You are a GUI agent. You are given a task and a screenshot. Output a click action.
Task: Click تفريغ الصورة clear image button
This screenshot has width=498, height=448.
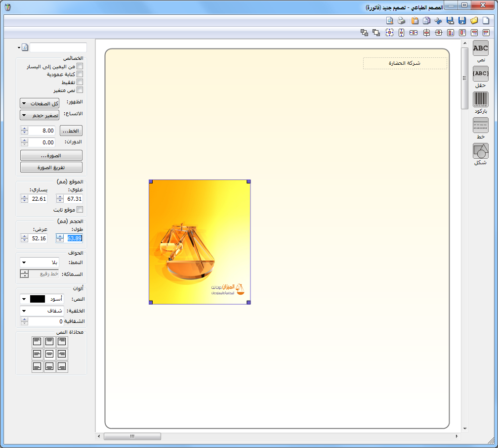(51, 167)
